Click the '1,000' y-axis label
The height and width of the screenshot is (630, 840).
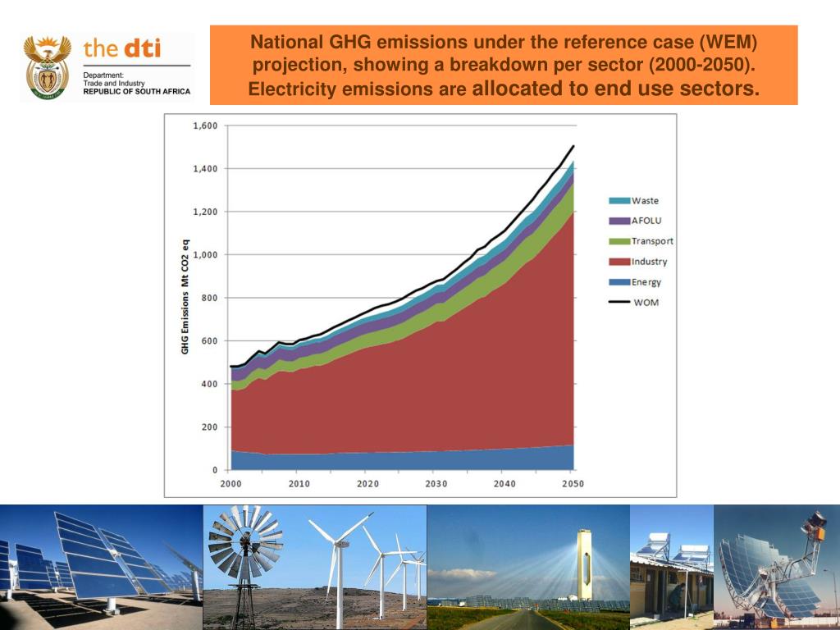205,255
